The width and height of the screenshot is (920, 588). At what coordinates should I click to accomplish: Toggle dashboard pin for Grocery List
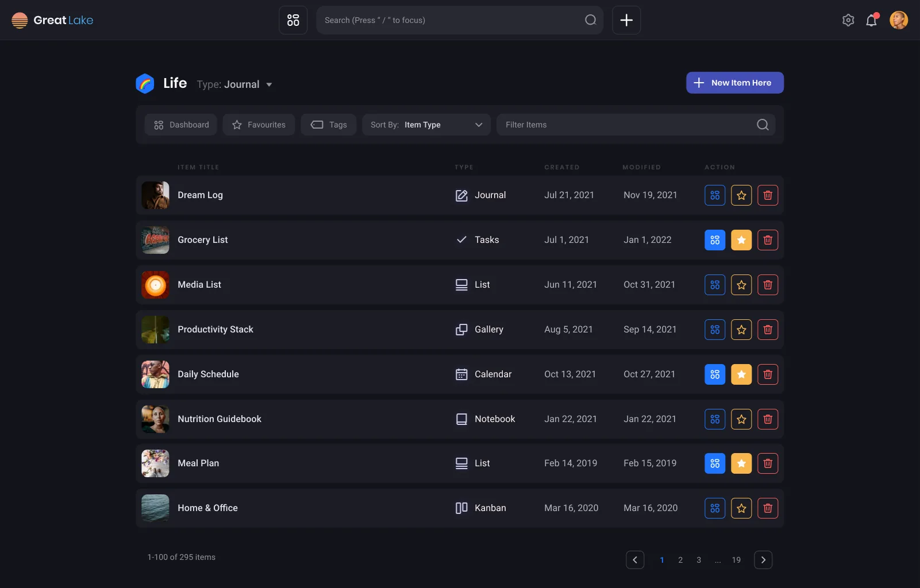coord(715,240)
